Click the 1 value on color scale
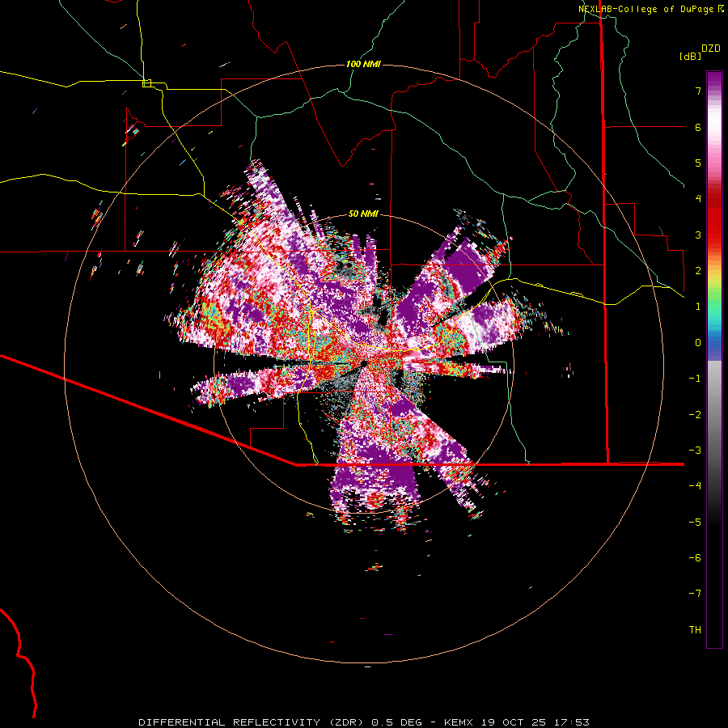This screenshot has height=728, width=728. point(698,307)
